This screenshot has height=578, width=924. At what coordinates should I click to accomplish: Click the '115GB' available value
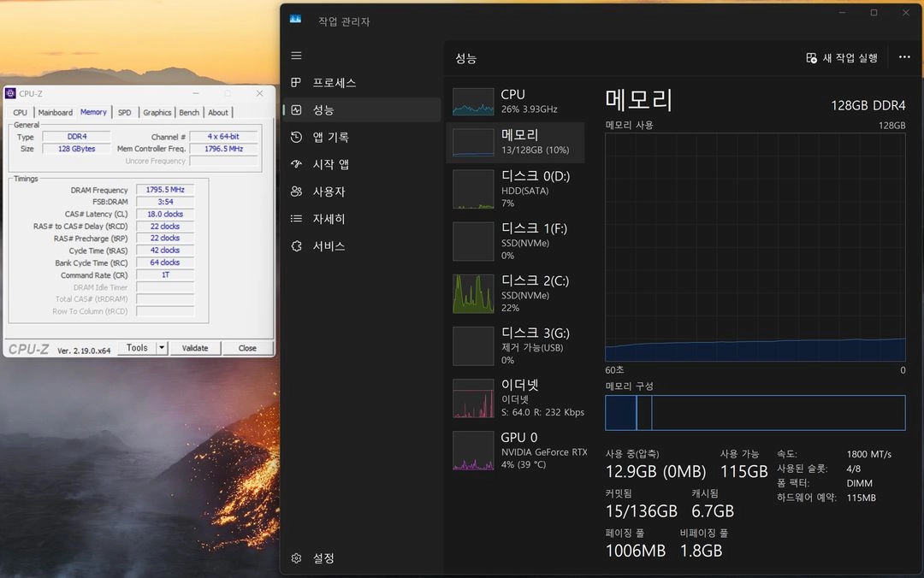[x=743, y=471]
